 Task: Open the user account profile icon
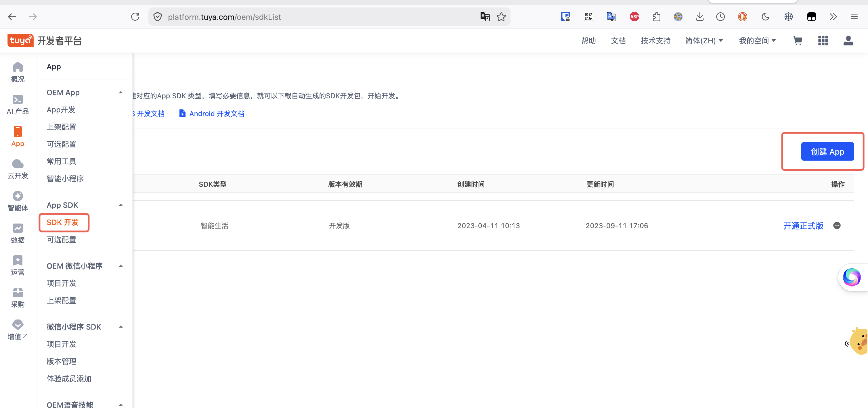[x=848, y=41]
